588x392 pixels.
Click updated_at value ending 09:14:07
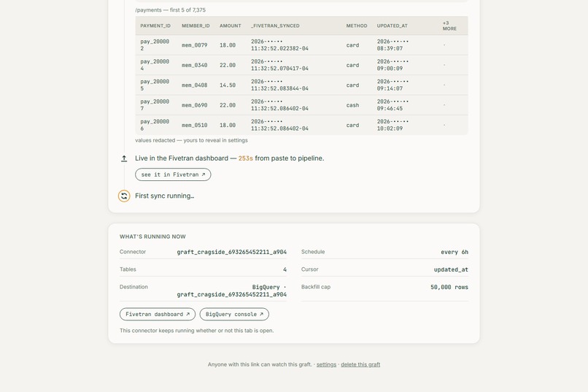(x=392, y=85)
